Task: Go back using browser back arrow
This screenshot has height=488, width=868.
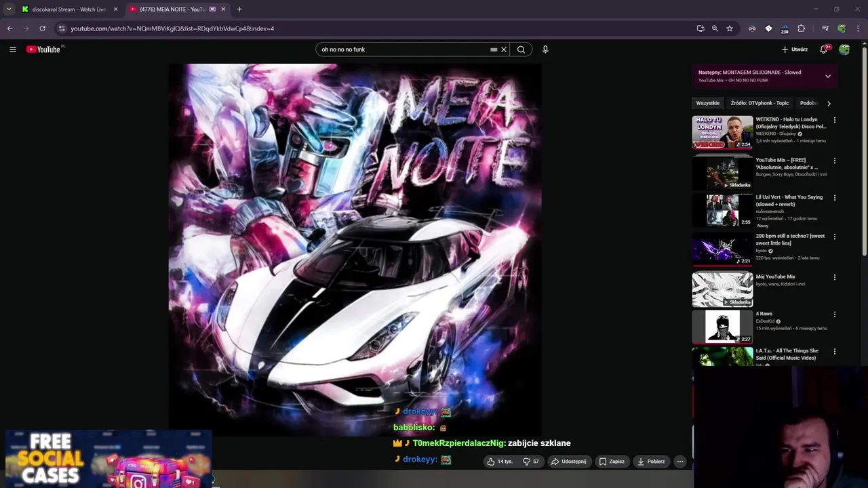Action: pos(9,28)
